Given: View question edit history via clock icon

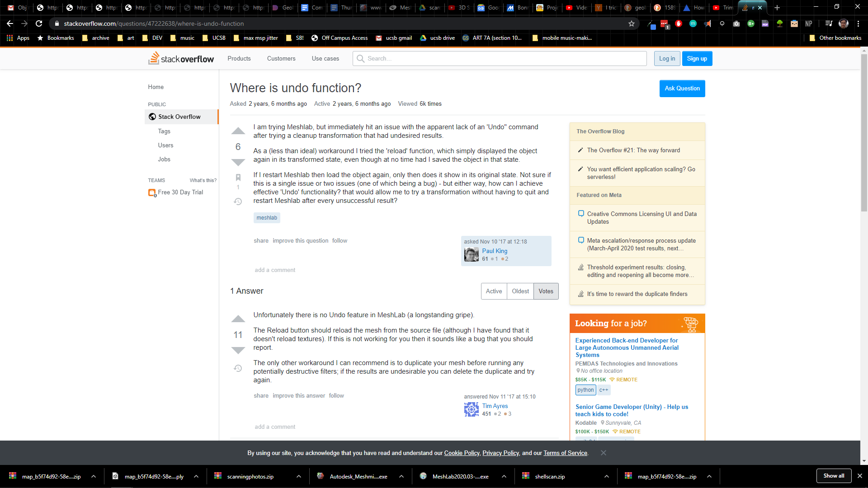Looking at the screenshot, I should (x=238, y=202).
